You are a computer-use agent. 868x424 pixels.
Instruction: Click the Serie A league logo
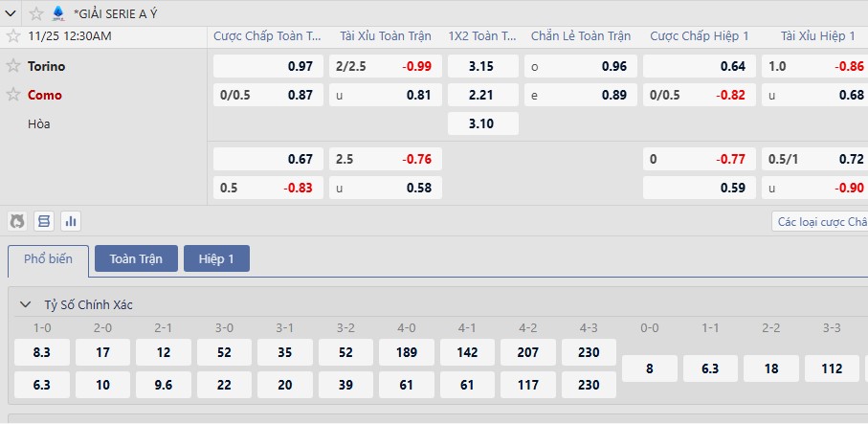pyautogui.click(x=58, y=13)
